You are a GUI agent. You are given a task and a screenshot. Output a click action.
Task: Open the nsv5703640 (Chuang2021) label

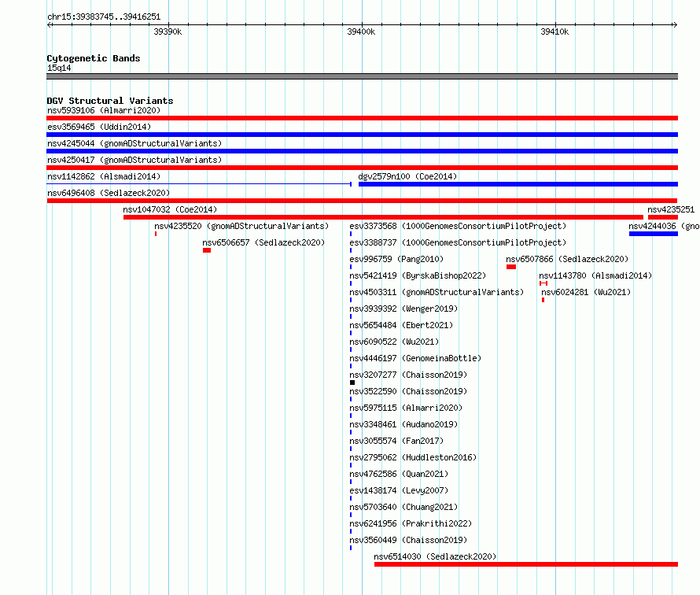[x=403, y=507]
